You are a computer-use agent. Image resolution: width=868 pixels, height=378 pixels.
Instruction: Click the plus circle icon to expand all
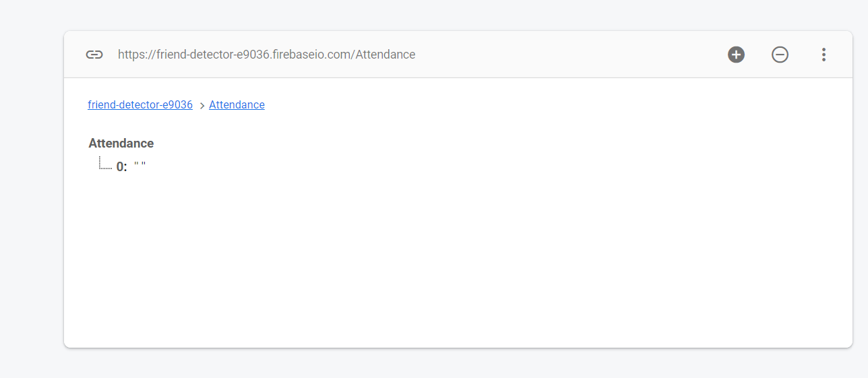736,55
